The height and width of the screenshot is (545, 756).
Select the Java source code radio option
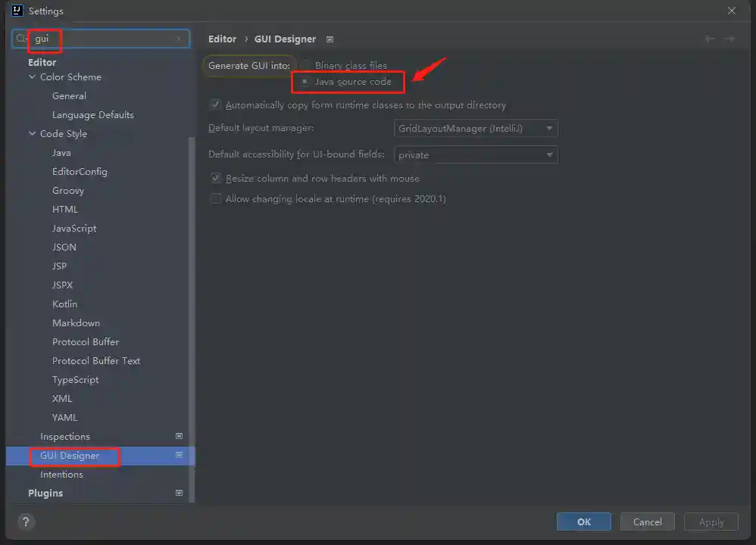305,81
